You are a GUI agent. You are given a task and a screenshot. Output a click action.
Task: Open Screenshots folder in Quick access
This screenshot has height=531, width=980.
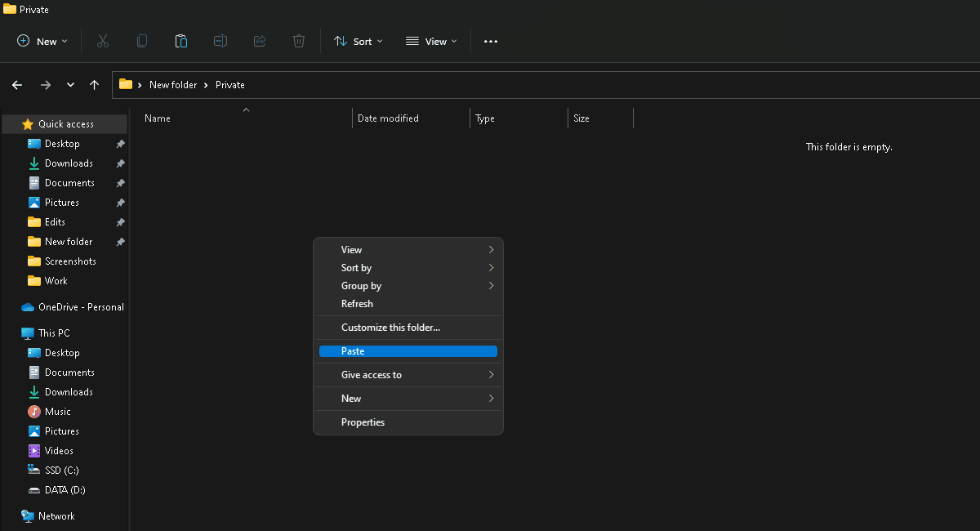[x=70, y=261]
